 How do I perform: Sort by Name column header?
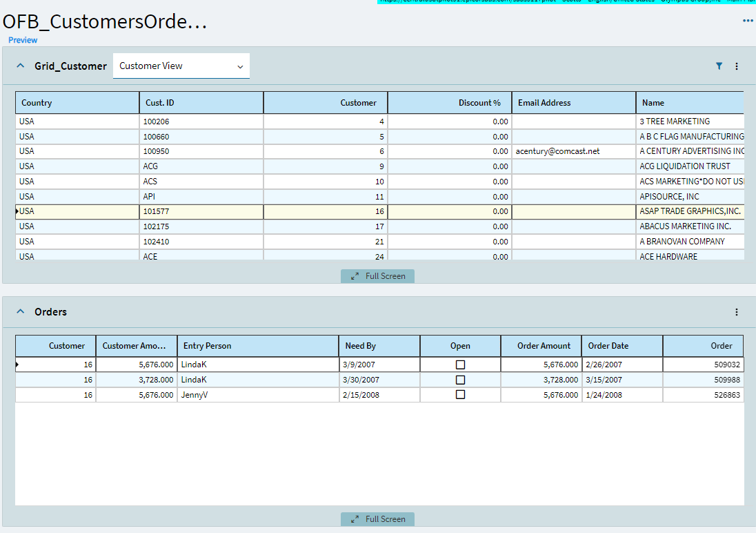(690, 103)
